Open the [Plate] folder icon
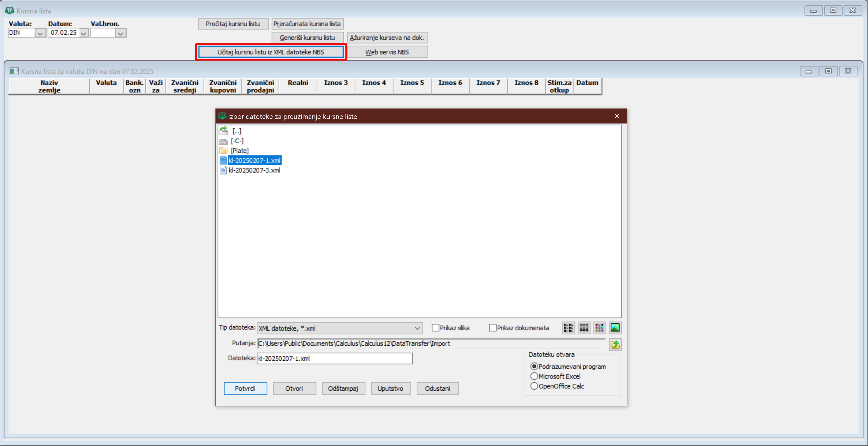The width and height of the screenshot is (868, 446). [x=223, y=151]
